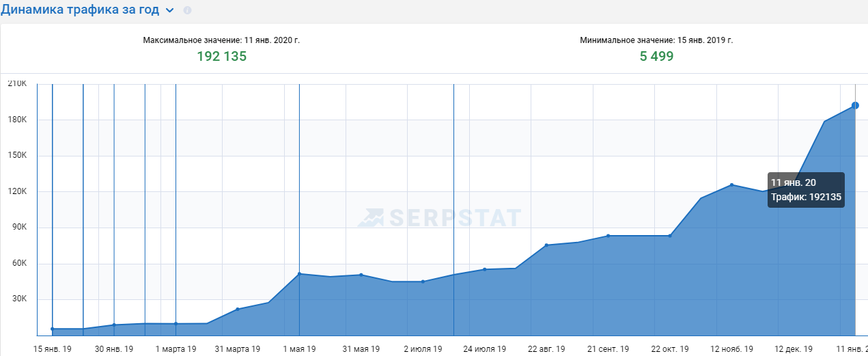Image resolution: width=868 pixels, height=356 pixels.
Task: Select the data point at 12 нояб. 19
Action: [731, 184]
